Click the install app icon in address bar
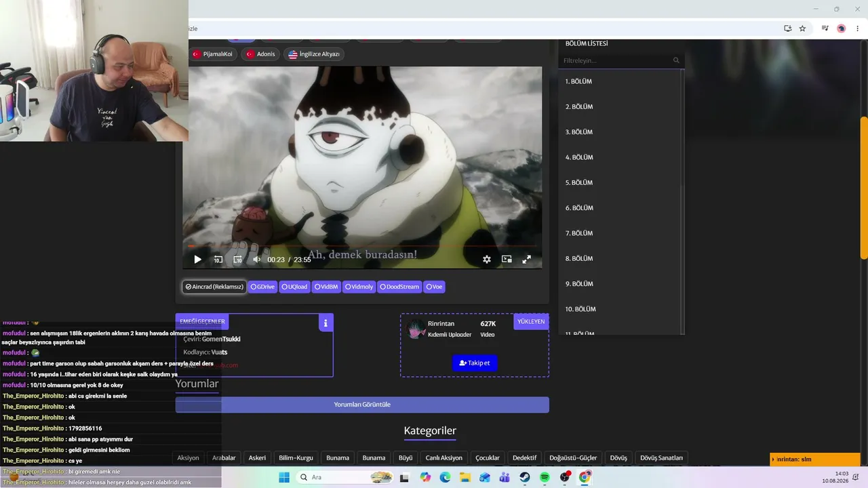 787,28
